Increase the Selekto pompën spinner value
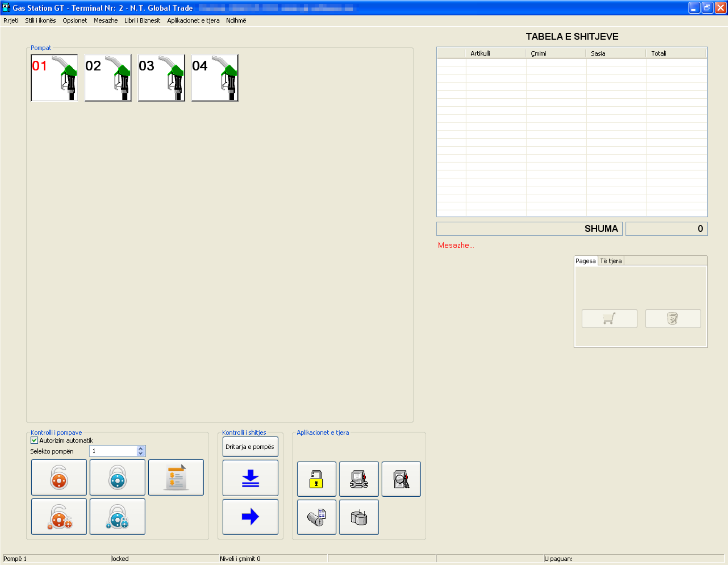The height and width of the screenshot is (565, 728). pos(141,448)
